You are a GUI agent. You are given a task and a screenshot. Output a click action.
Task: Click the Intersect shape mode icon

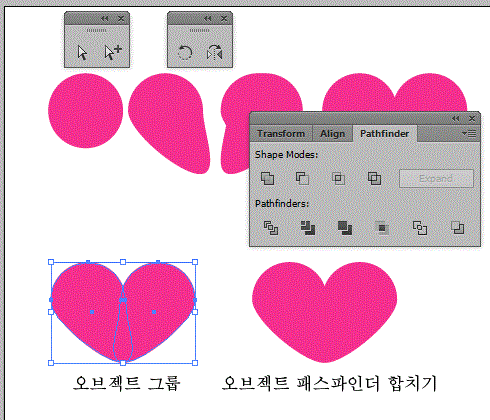coord(338,178)
